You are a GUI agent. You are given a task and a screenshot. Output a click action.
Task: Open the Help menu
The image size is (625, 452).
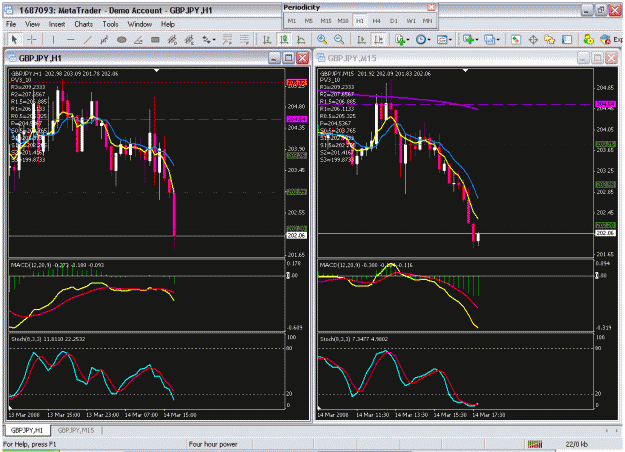(x=168, y=24)
